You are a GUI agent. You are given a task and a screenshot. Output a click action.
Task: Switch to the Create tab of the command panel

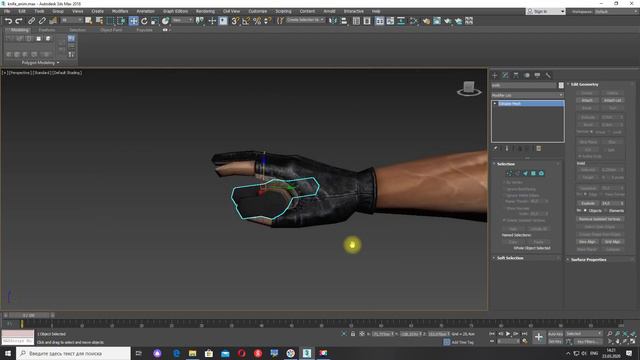pyautogui.click(x=495, y=76)
